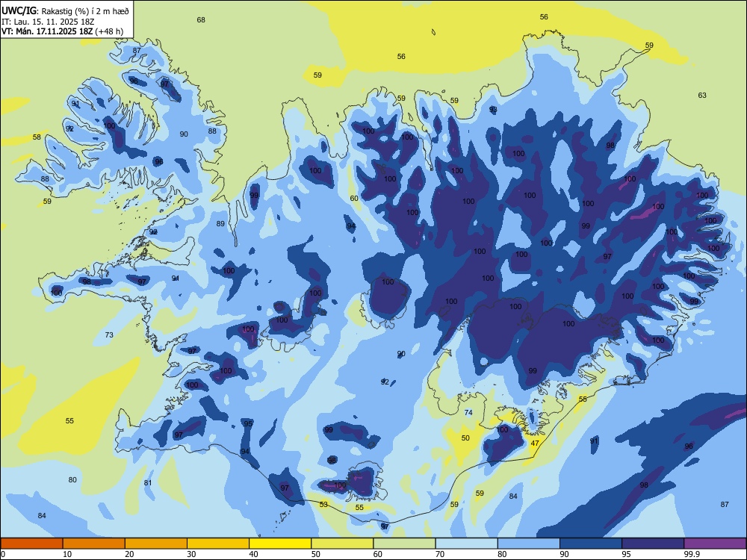The width and height of the screenshot is (747, 560).
Task: Click the title 'UWC/IG: Rakastig (%) í 2 m hæð'
Action: coord(65,11)
